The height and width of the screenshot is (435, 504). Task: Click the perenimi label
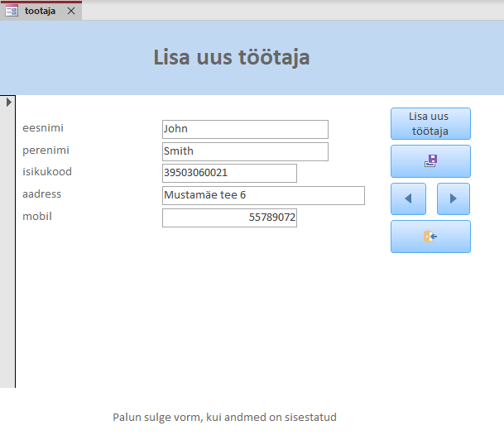pyautogui.click(x=46, y=151)
